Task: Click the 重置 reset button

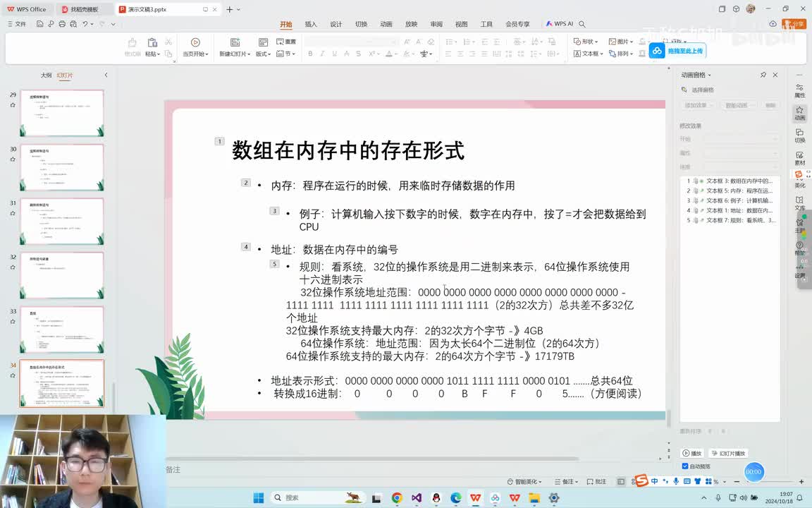Action: click(x=286, y=42)
